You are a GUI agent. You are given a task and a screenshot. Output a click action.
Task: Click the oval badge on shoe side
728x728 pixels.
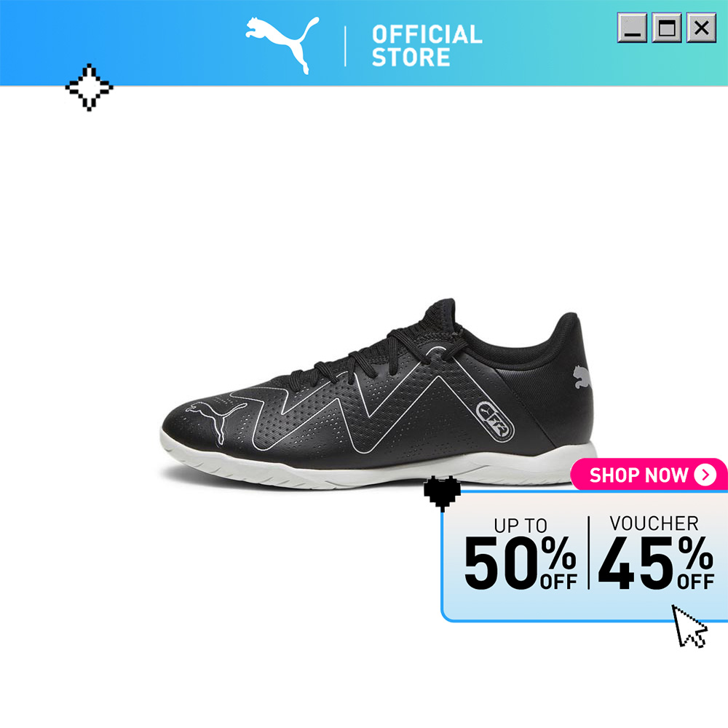(x=495, y=420)
